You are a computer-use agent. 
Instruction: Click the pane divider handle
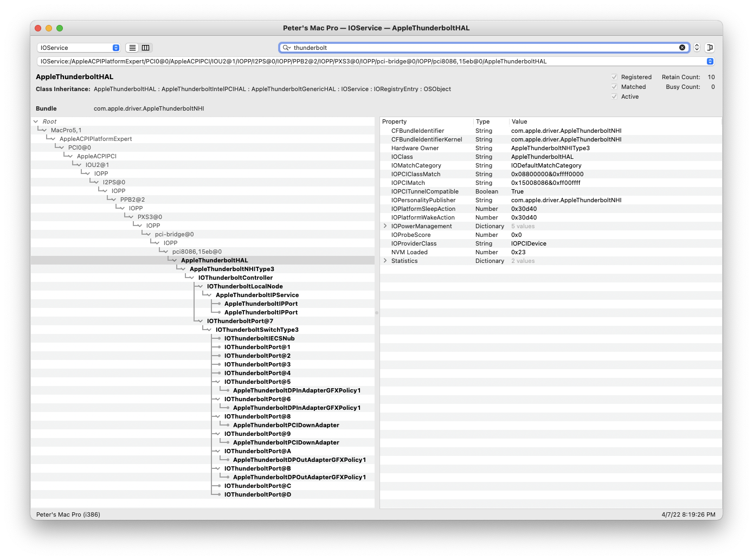click(x=377, y=312)
